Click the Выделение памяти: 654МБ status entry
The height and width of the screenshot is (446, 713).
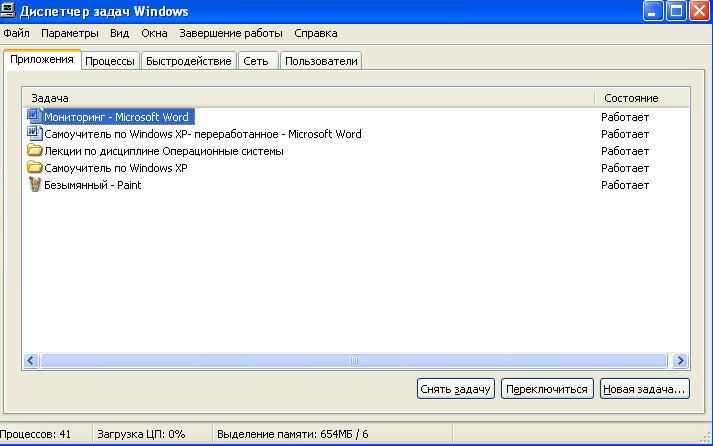pyautogui.click(x=292, y=434)
